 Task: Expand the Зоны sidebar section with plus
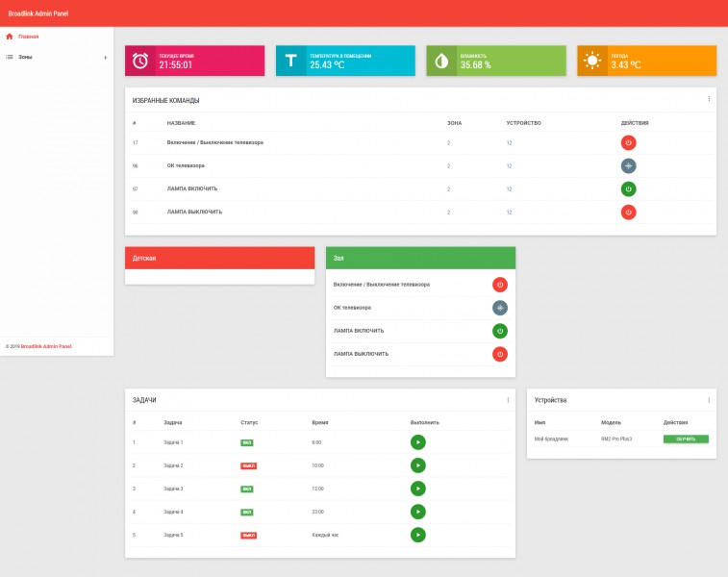(x=106, y=58)
